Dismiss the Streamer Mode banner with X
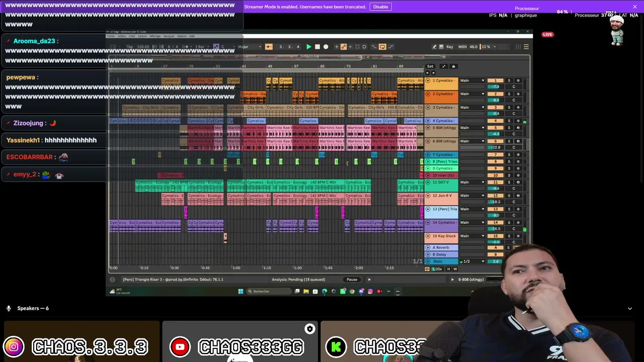This screenshot has width=644, height=362. click(x=635, y=7)
